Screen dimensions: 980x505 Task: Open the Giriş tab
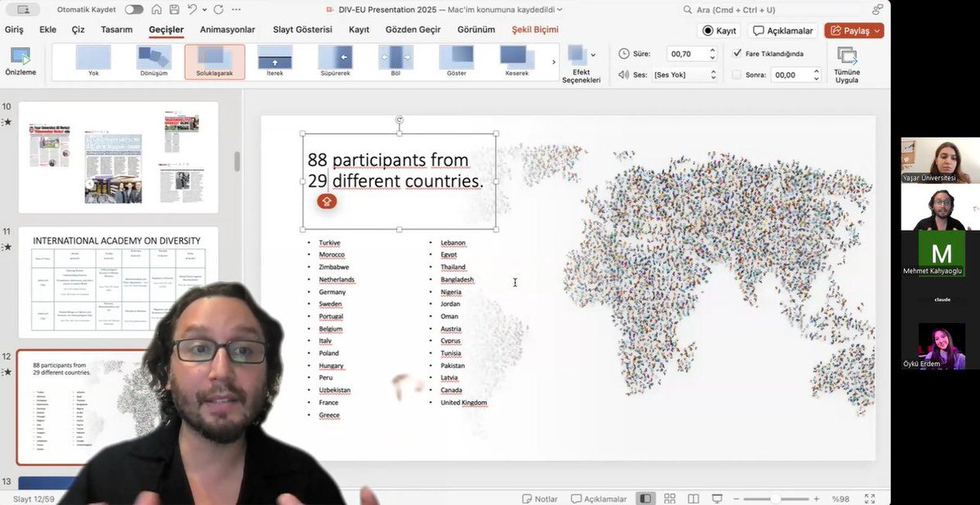(x=15, y=29)
